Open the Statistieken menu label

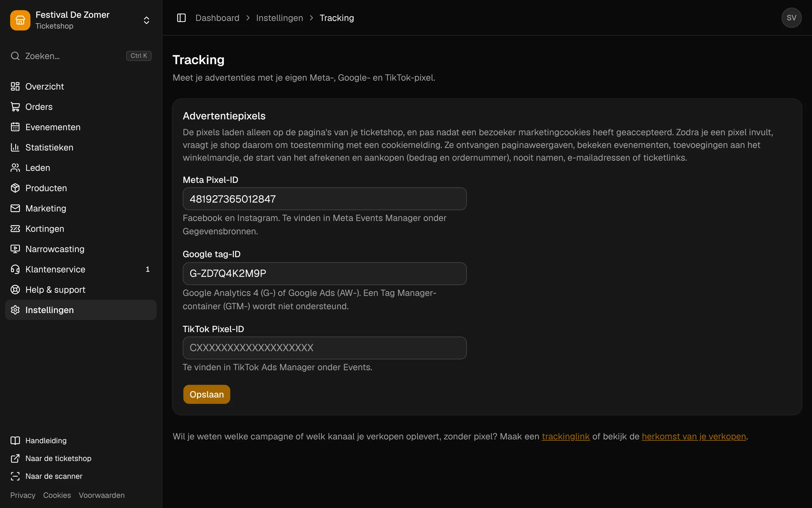click(x=49, y=148)
